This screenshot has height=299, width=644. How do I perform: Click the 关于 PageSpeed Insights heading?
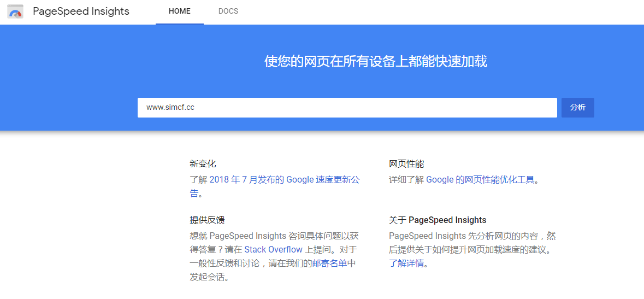(x=438, y=220)
